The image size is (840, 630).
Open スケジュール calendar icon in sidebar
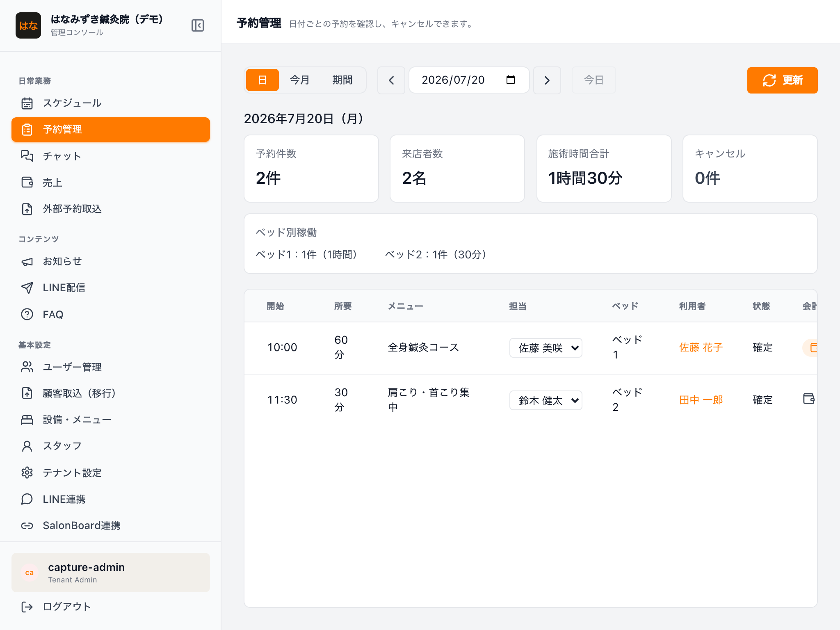(x=27, y=103)
